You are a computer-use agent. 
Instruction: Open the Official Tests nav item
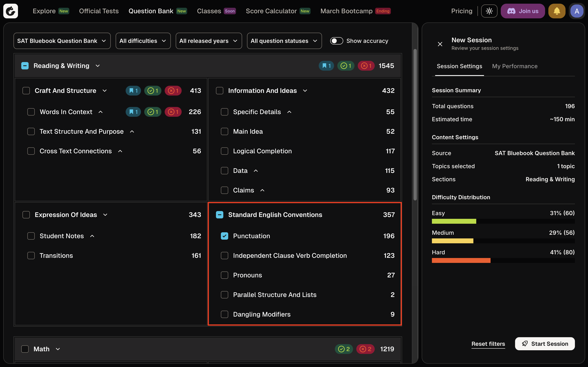tap(99, 11)
